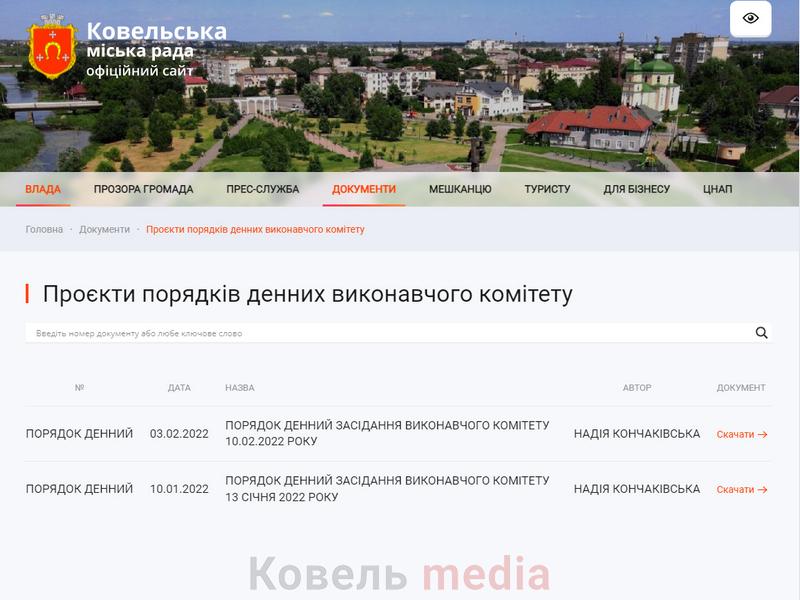800x600 pixels.
Task: Click the ДАТА column header
Action: tap(179, 388)
